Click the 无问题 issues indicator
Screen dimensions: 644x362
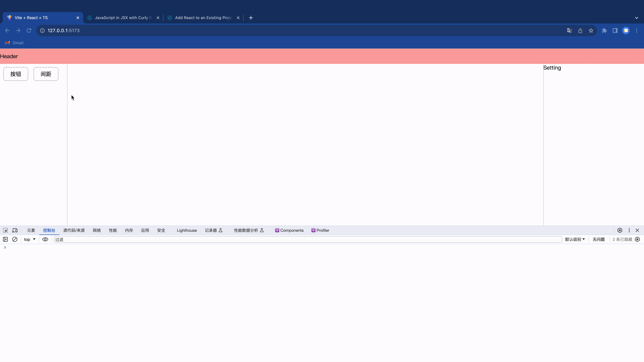(x=599, y=239)
